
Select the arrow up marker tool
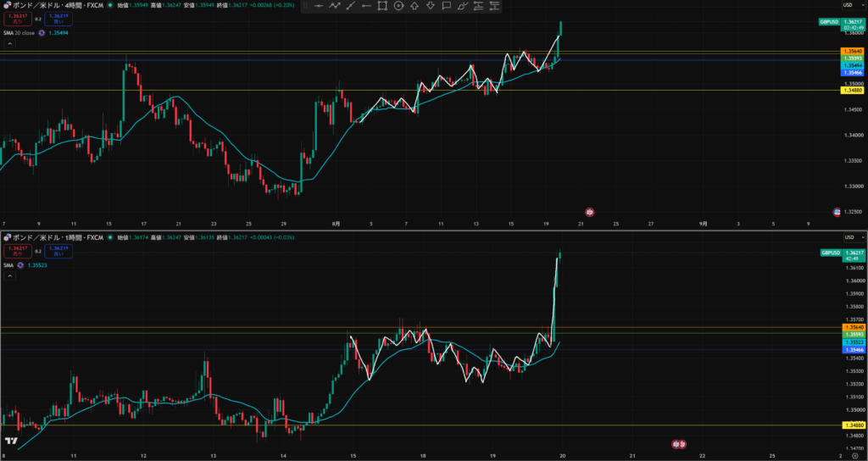point(415,6)
